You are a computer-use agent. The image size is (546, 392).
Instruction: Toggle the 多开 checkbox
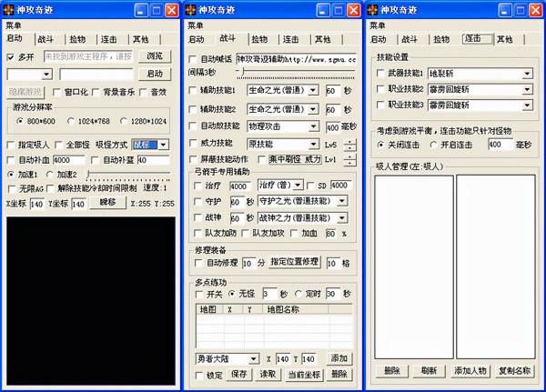click(10, 56)
